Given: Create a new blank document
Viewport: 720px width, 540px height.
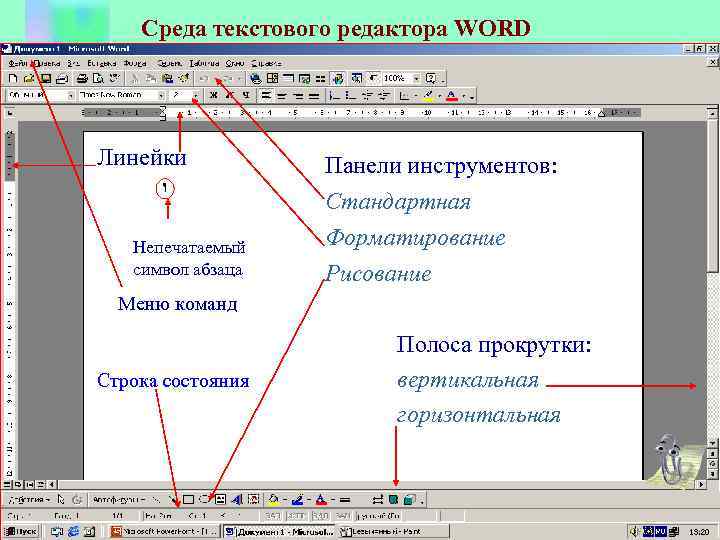Looking at the screenshot, I should click(13, 79).
